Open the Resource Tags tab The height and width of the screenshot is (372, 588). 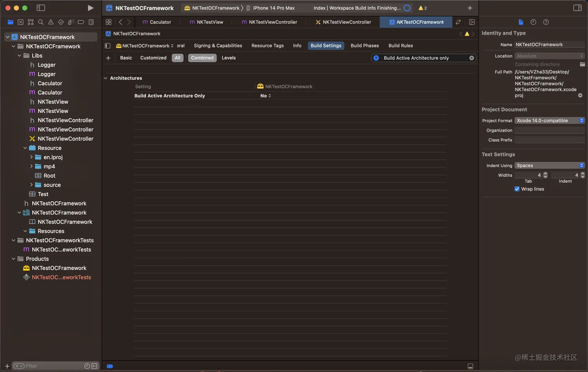pyautogui.click(x=268, y=45)
